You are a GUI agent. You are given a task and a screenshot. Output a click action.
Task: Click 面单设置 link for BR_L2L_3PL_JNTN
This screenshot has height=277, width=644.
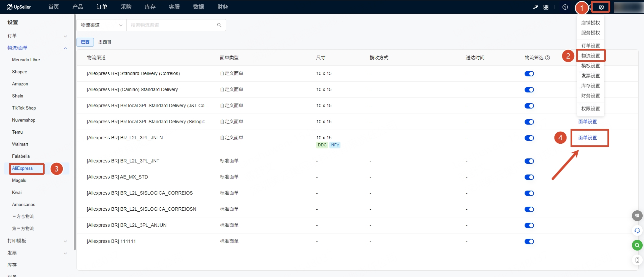(x=588, y=138)
